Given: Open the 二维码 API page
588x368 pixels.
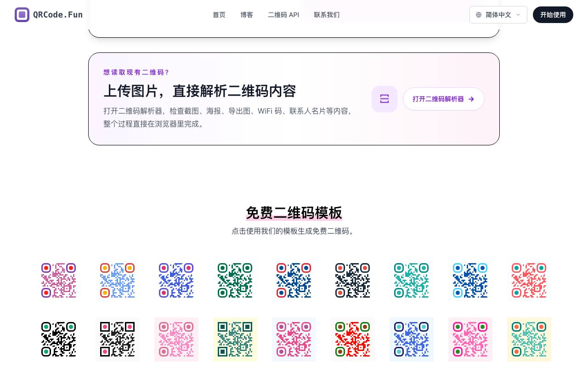Looking at the screenshot, I should [x=283, y=15].
